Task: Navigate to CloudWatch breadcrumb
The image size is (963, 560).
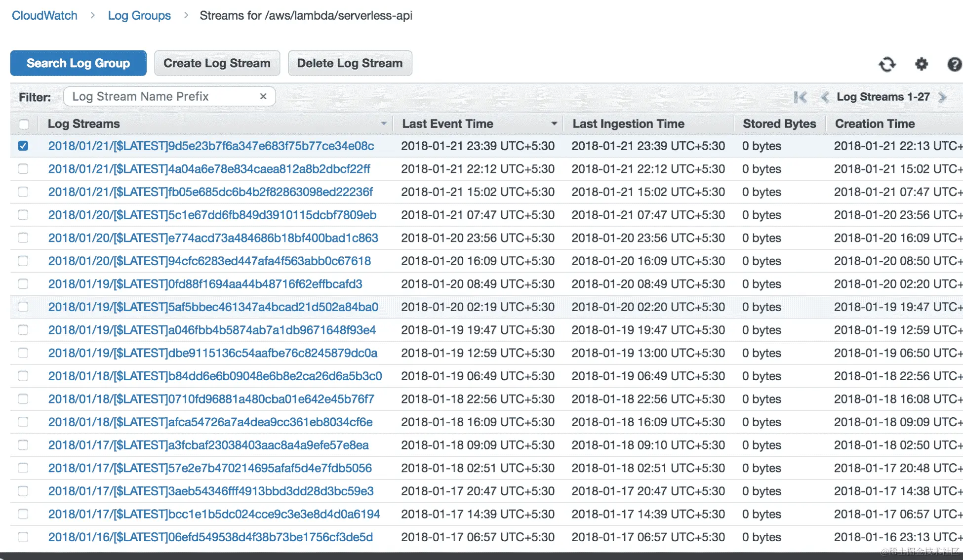Action: [x=44, y=15]
